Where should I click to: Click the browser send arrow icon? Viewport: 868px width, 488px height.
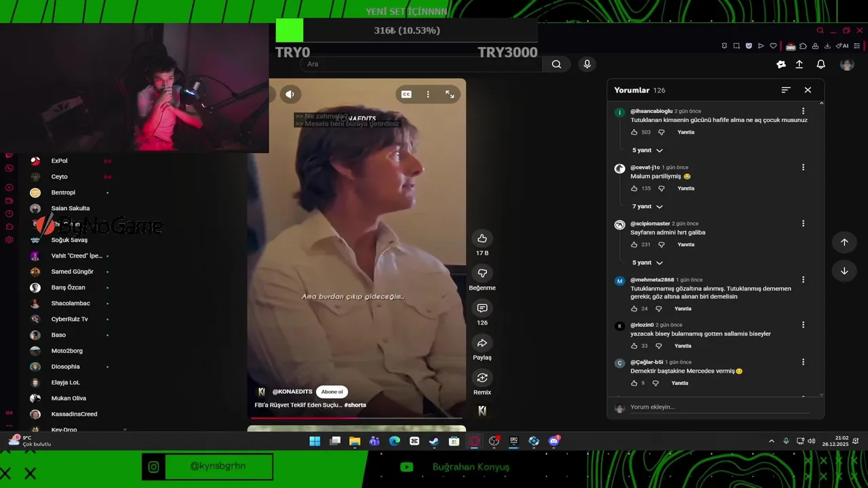[761, 46]
